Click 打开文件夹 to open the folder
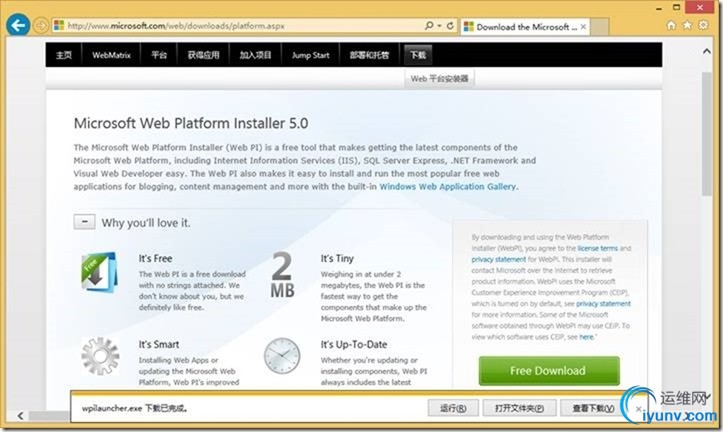 519,408
